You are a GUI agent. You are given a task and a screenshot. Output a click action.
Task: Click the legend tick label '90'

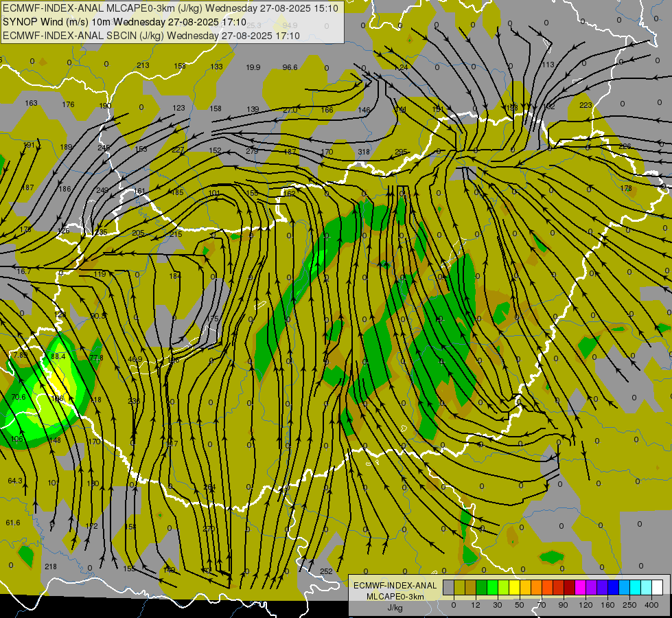[x=563, y=605]
